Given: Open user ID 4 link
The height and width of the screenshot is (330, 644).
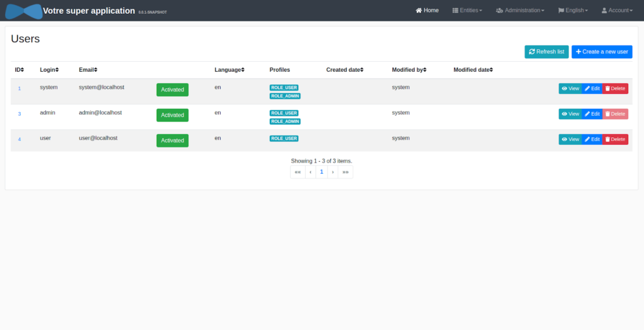Looking at the screenshot, I should coord(19,139).
